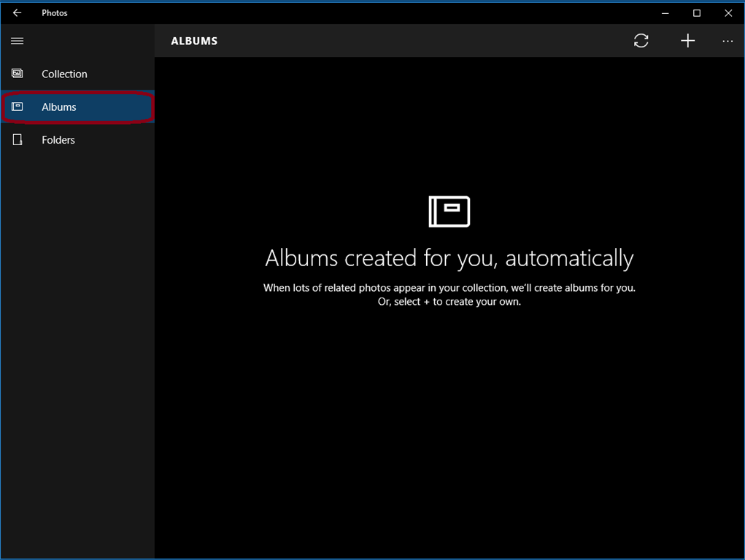Go to the Folders section
Image resolution: width=745 pixels, height=560 pixels.
tap(77, 140)
